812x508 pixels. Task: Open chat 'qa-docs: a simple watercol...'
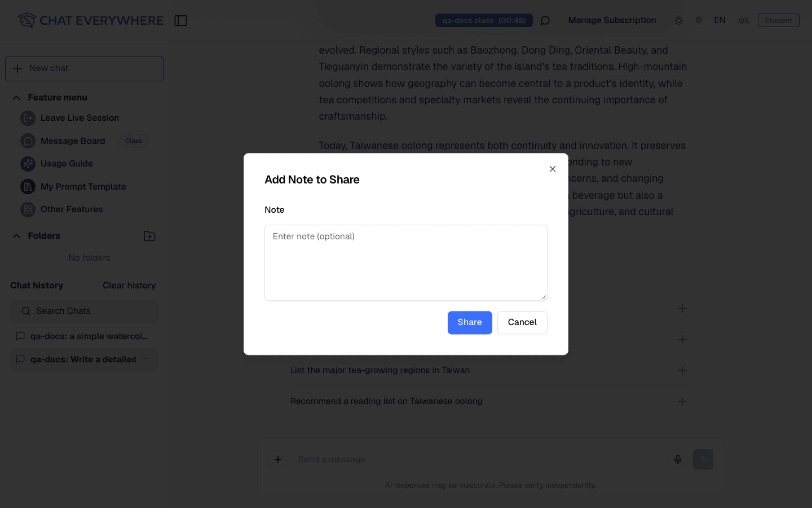84,336
